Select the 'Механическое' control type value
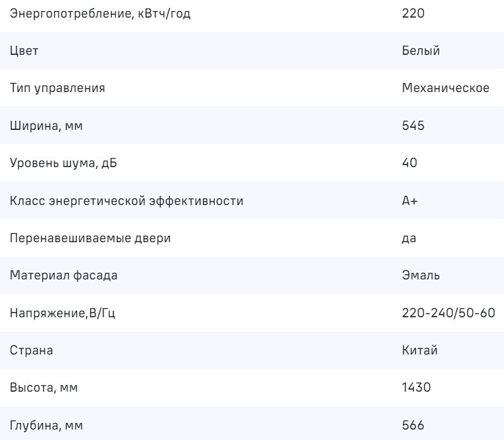This screenshot has width=504, height=440. click(446, 87)
